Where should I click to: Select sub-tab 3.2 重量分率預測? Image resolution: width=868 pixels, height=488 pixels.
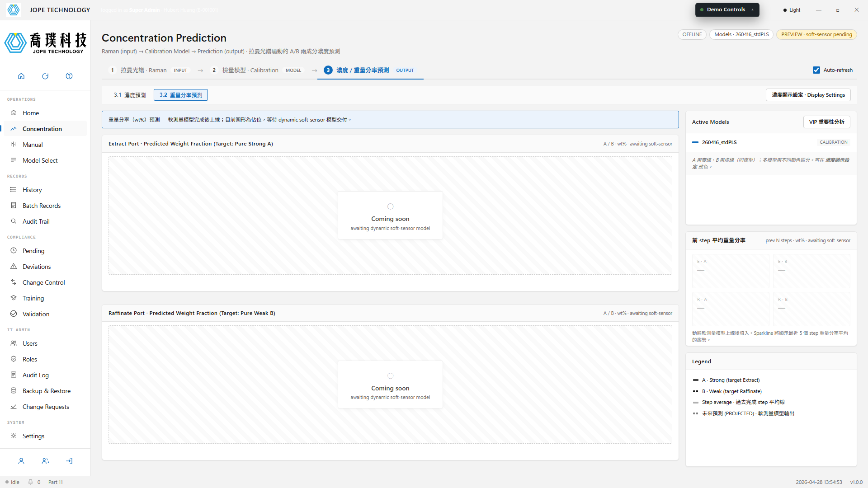pos(181,95)
